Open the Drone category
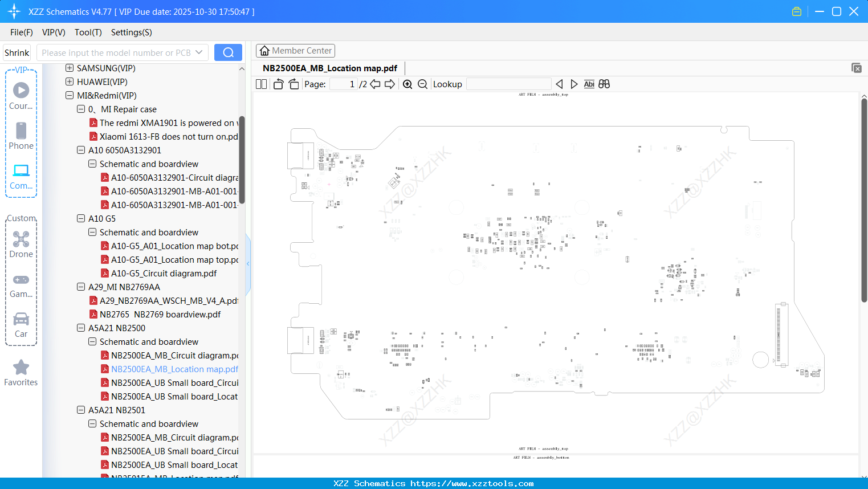The width and height of the screenshot is (868, 489). pyautogui.click(x=21, y=244)
